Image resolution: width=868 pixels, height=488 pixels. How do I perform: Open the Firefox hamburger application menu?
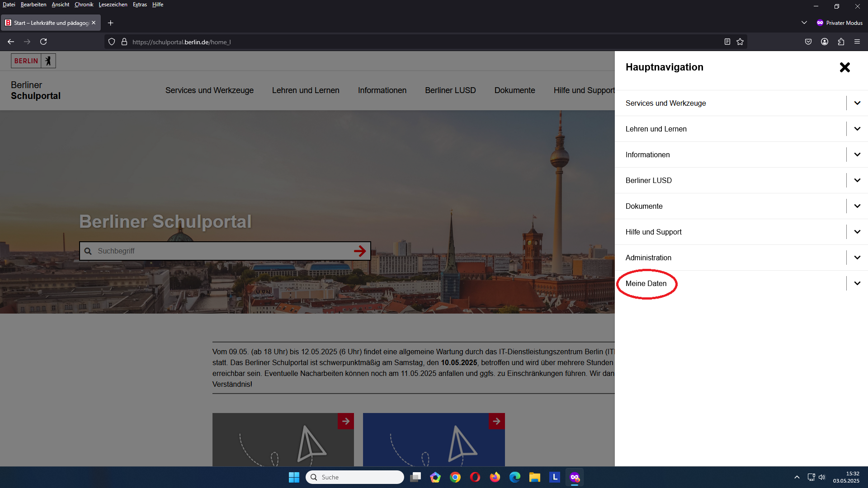click(857, 42)
